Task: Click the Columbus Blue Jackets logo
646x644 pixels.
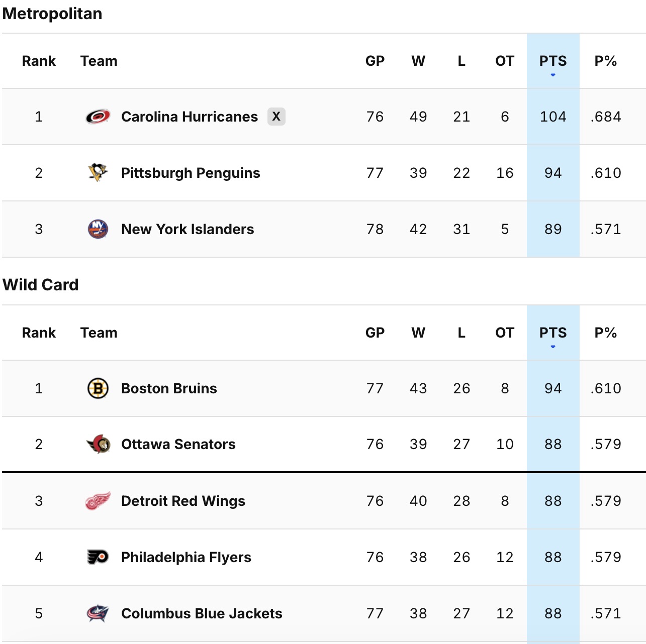Action: [x=98, y=613]
